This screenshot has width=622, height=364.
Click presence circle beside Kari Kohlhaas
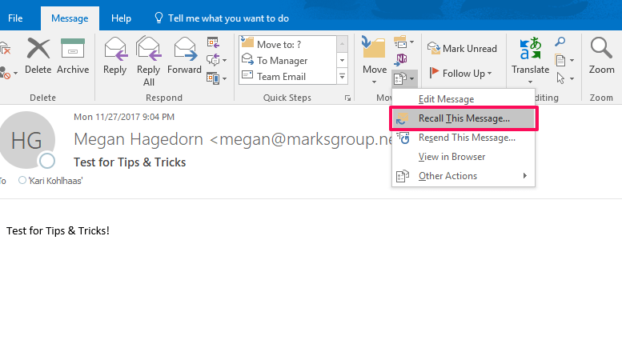point(22,180)
